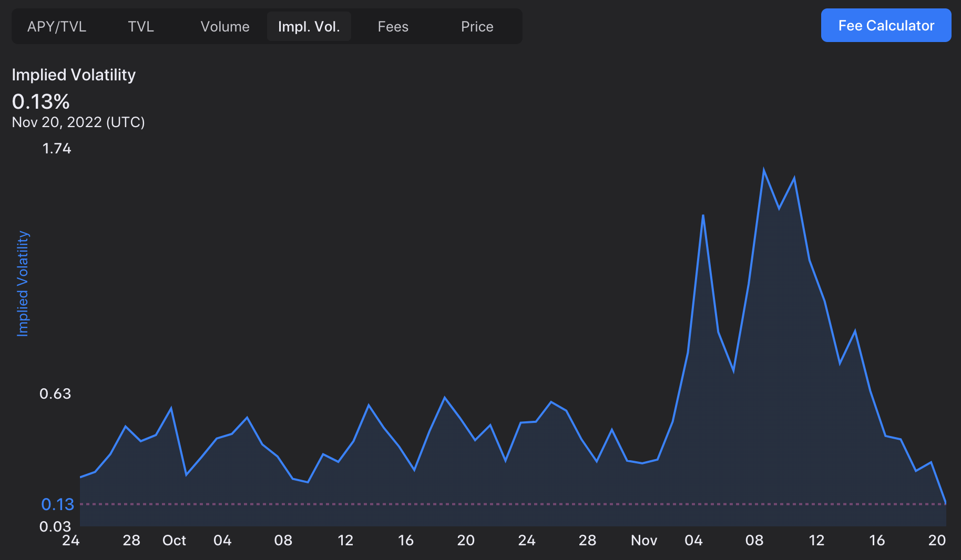Open the Fee Calculator
Image resolution: width=961 pixels, height=560 pixels.
tap(886, 26)
